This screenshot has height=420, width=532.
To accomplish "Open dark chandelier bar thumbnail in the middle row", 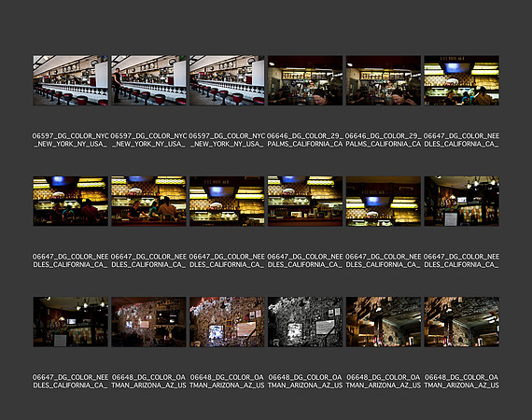I will [461, 202].
